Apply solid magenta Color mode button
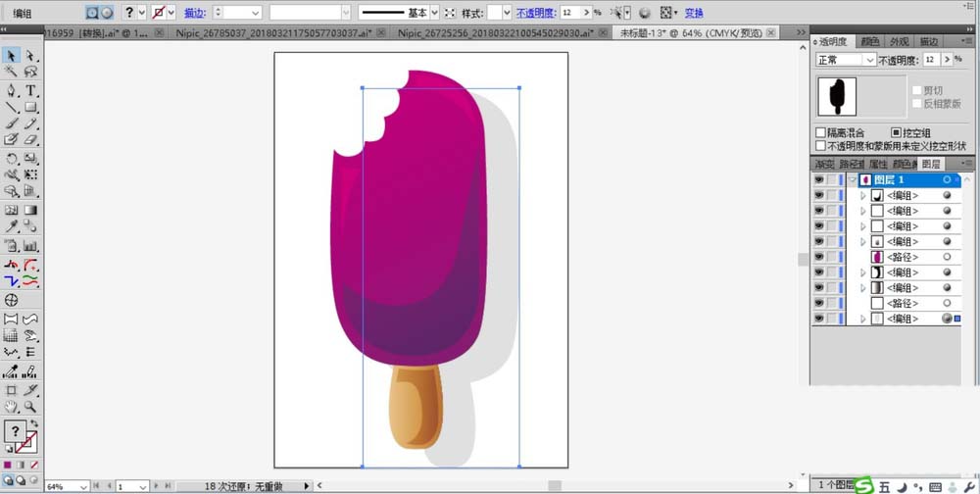The image size is (980, 494). coord(8,466)
